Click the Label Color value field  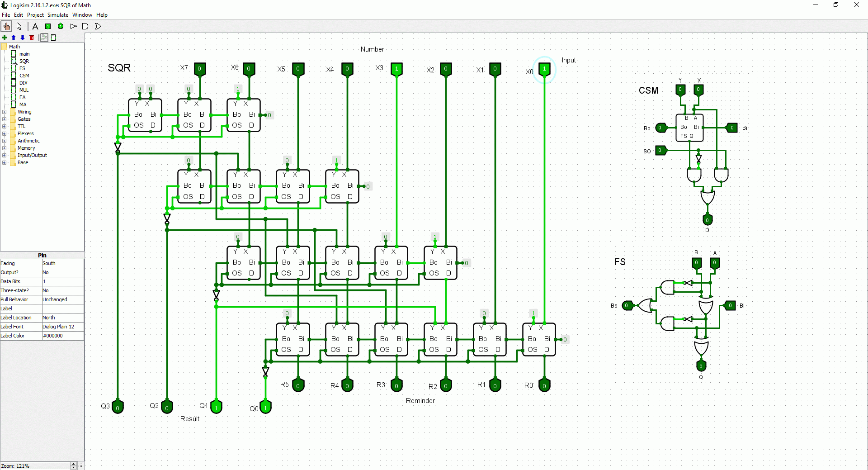click(x=62, y=336)
